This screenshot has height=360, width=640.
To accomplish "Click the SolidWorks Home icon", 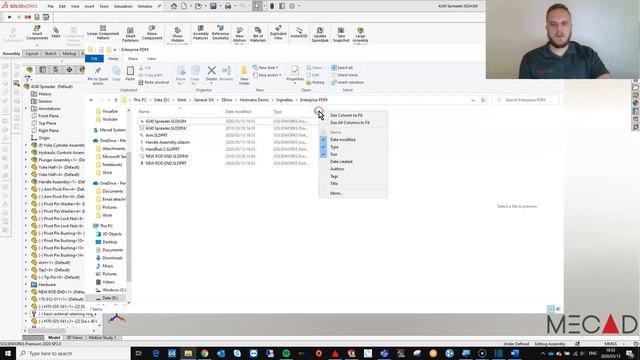I will [x=174, y=6].
